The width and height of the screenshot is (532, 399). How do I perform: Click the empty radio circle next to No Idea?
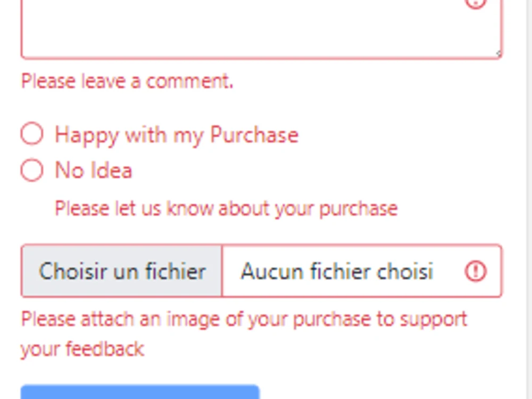[x=32, y=170]
